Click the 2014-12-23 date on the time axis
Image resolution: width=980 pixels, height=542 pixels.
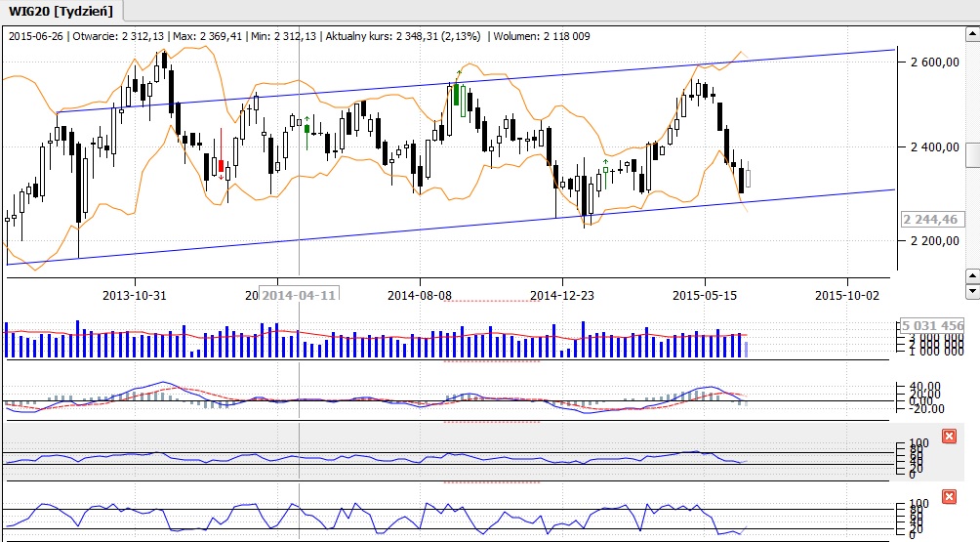click(x=562, y=295)
